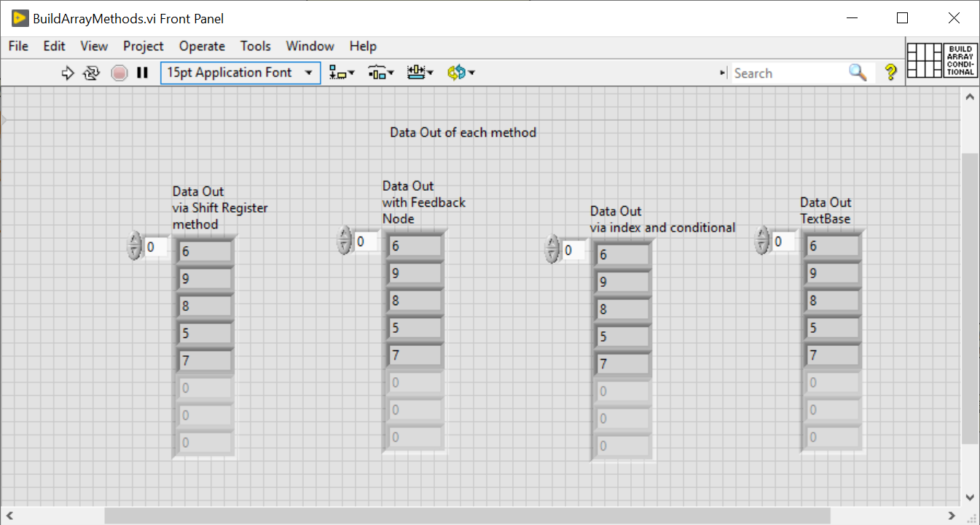
Task: Open the File menu
Action: point(18,46)
